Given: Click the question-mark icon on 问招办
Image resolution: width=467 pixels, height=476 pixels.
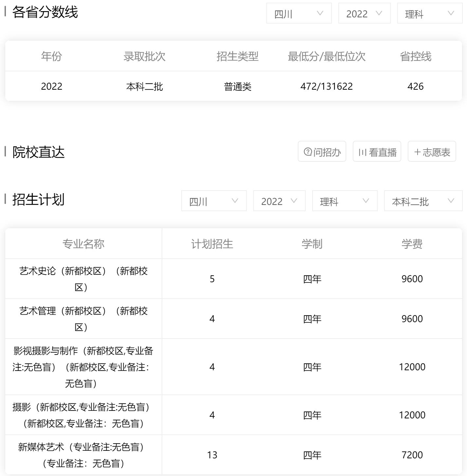Looking at the screenshot, I should (x=307, y=151).
